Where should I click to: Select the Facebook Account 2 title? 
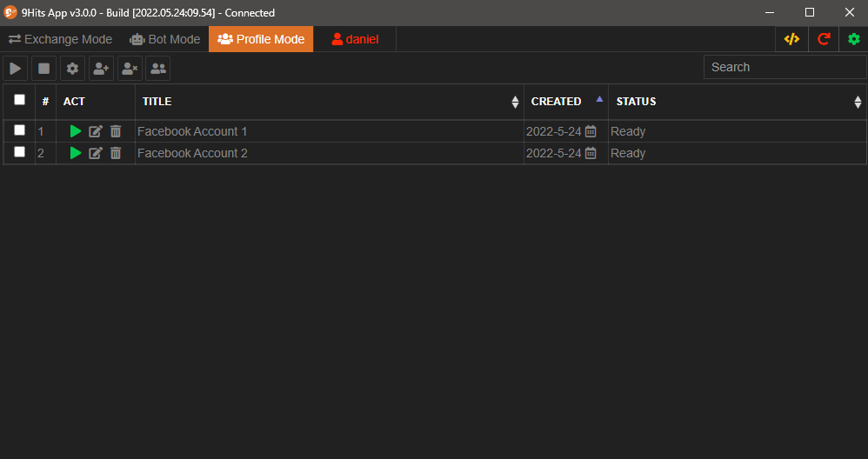(x=192, y=153)
